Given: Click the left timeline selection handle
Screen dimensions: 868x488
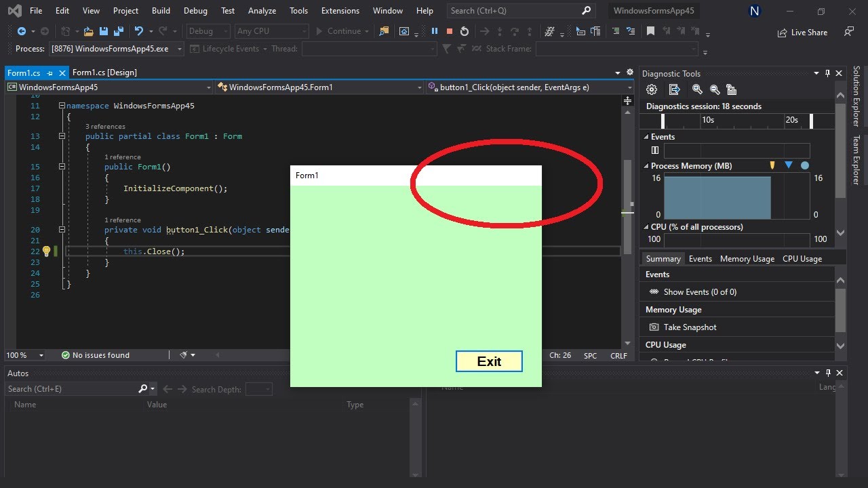Looking at the screenshot, I should coord(663,121).
